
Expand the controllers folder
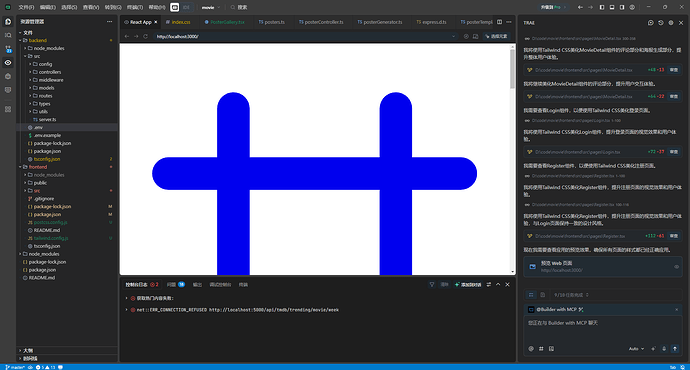(45, 72)
